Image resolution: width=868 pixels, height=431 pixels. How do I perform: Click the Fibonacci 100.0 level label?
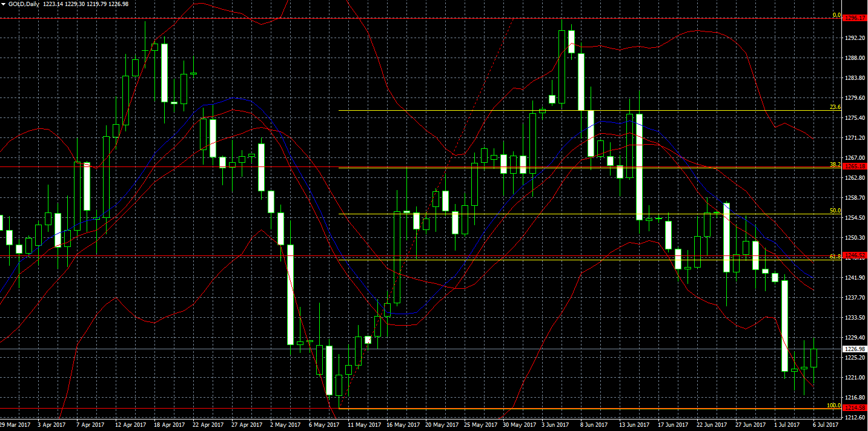click(833, 405)
